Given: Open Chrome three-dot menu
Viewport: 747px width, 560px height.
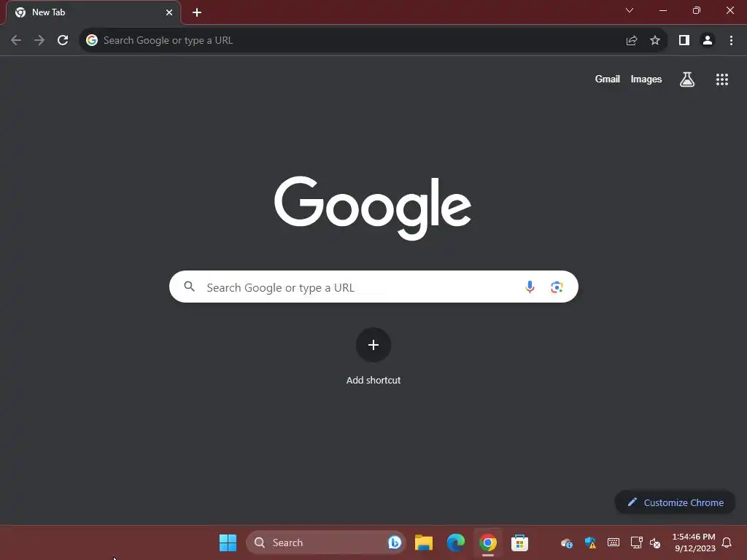Looking at the screenshot, I should point(731,41).
